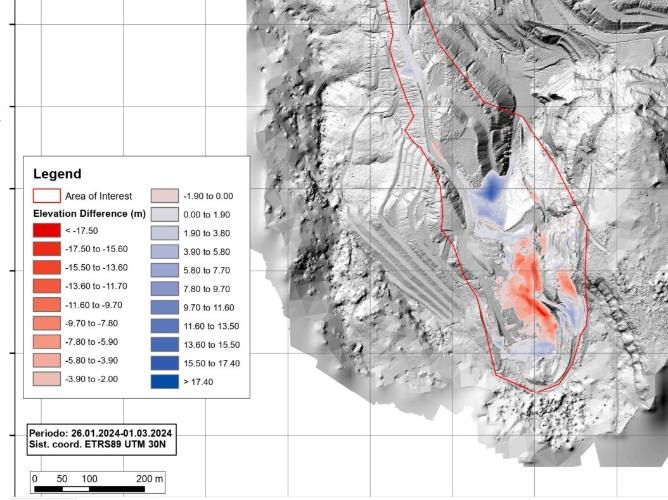The height and width of the screenshot is (500, 668).
Task: Click the red Area of Interest legend box
Action: 47,196
